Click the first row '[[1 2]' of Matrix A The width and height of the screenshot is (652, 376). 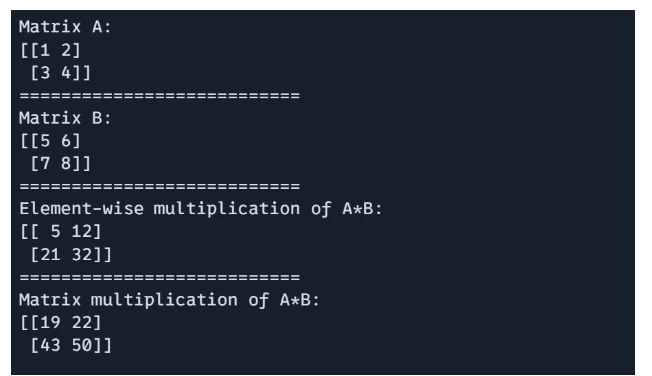(50, 50)
